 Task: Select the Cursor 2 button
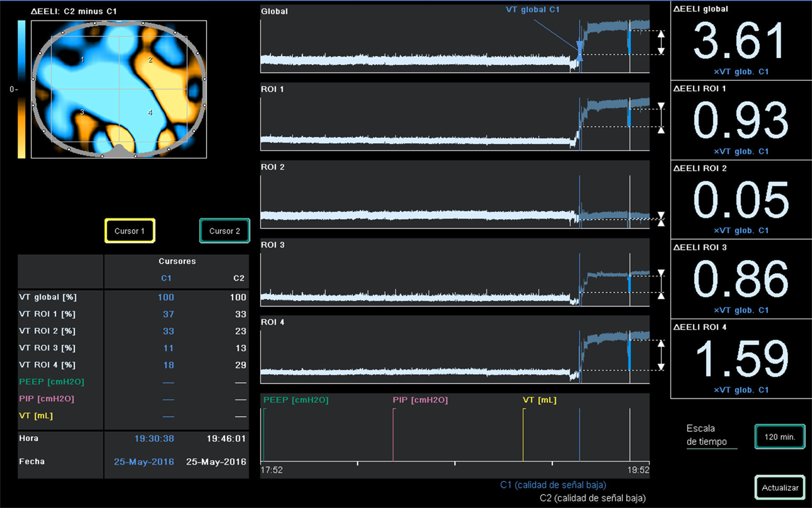pos(224,231)
